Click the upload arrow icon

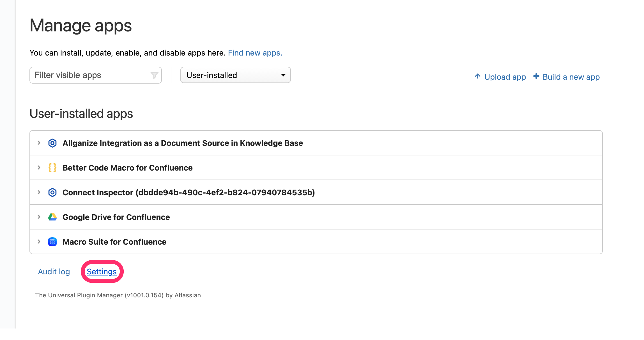coord(478,77)
